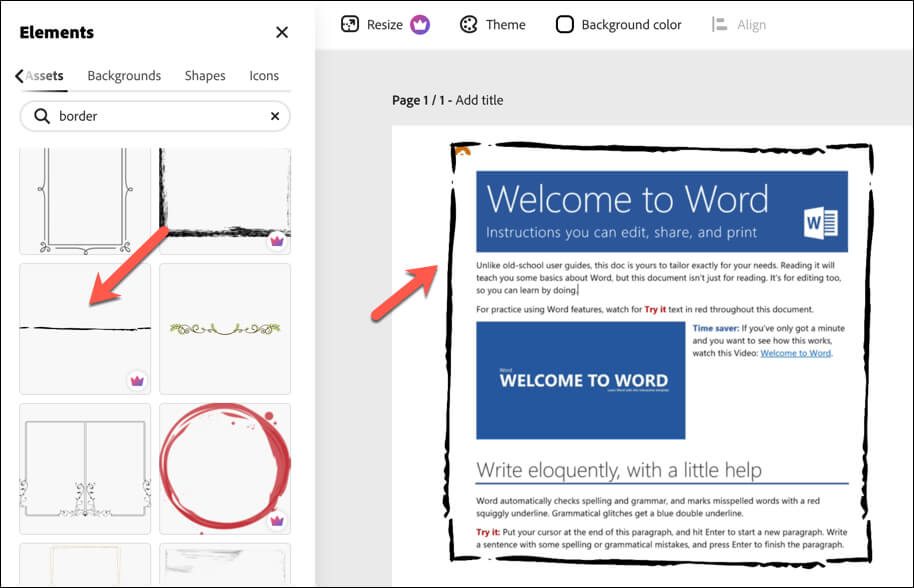Select the gray double-panel ornamental frame thumbnail
914x588 pixels.
(85, 469)
